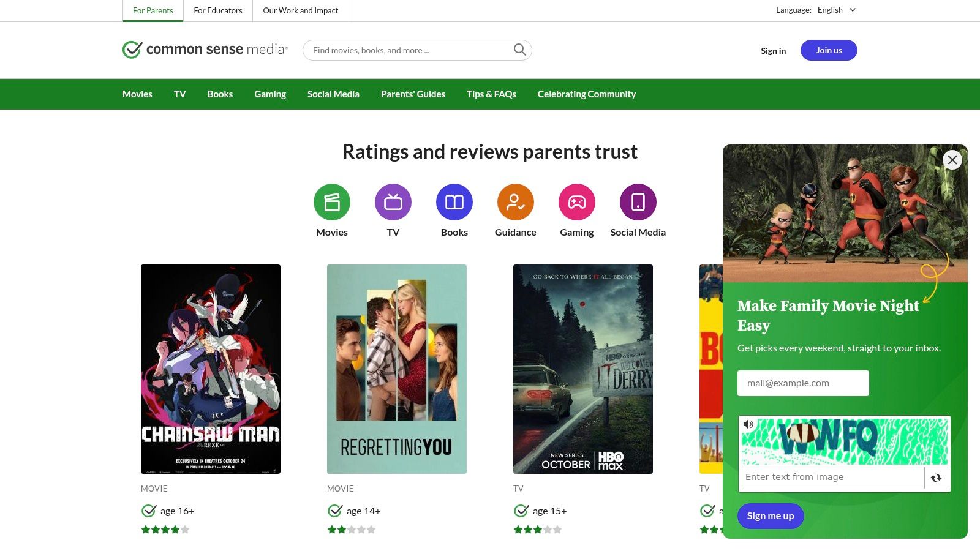980x551 pixels.
Task: Open the blue Books category icon
Action: [x=454, y=202]
